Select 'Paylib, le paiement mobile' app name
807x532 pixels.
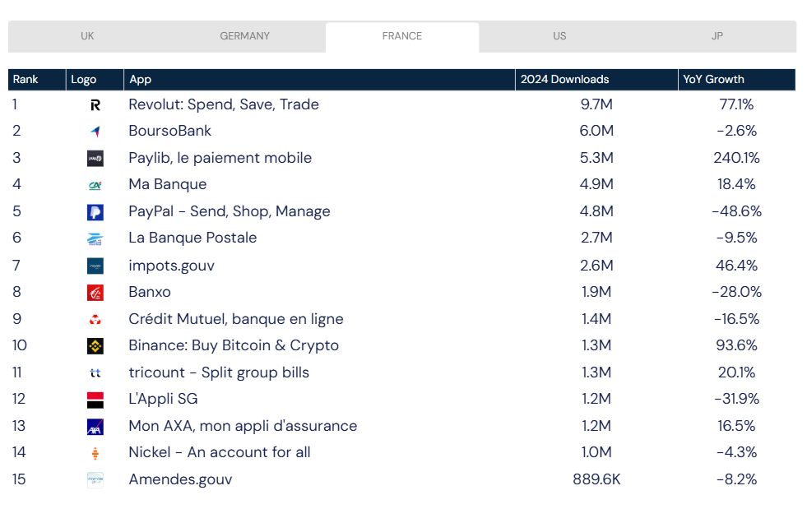(x=220, y=158)
